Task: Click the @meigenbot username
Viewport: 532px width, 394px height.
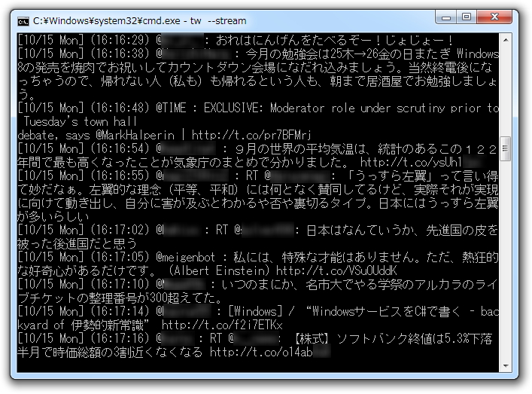Action: tap(186, 257)
